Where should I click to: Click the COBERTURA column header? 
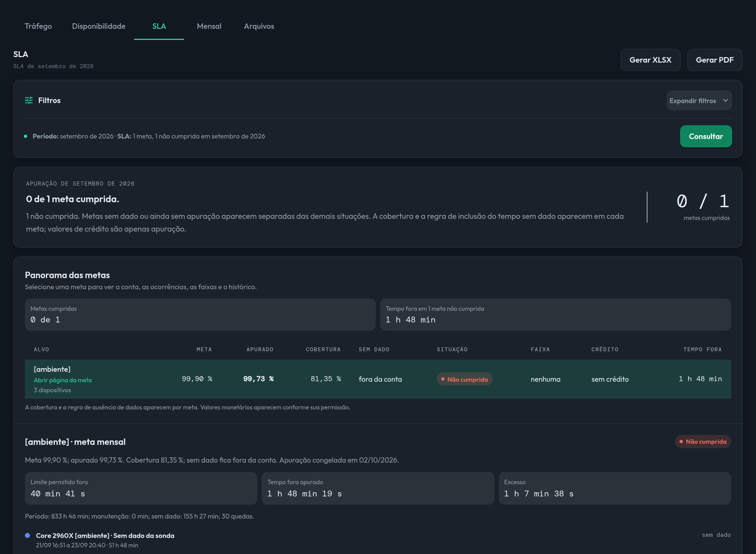pyautogui.click(x=323, y=350)
